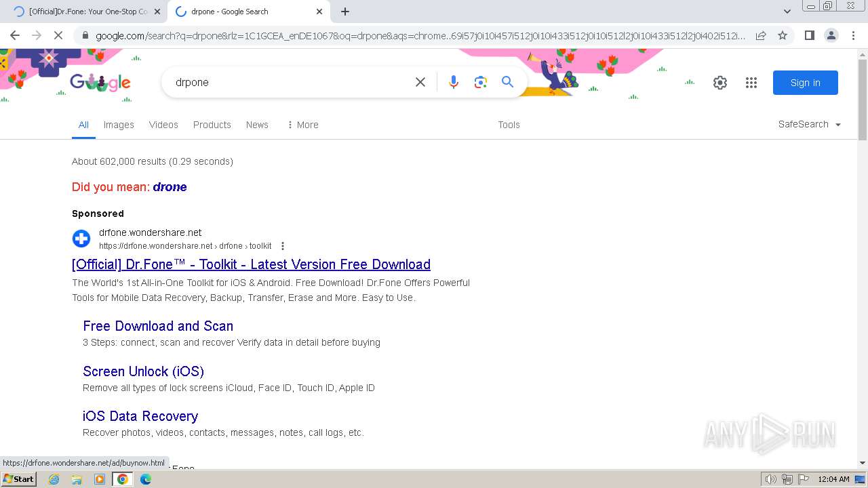Open new browser tab
Screen dimensions: 868x488
coord(345,12)
